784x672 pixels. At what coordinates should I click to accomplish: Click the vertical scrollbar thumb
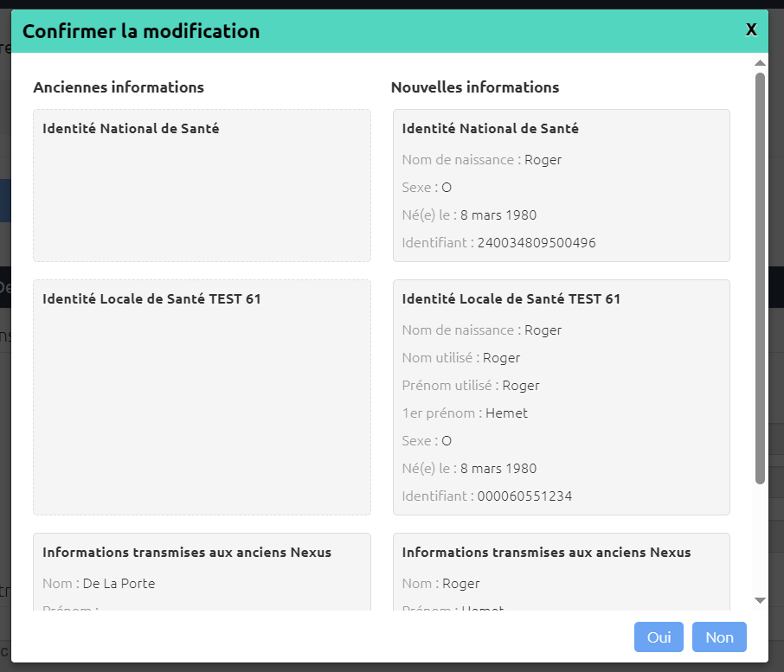(760, 278)
